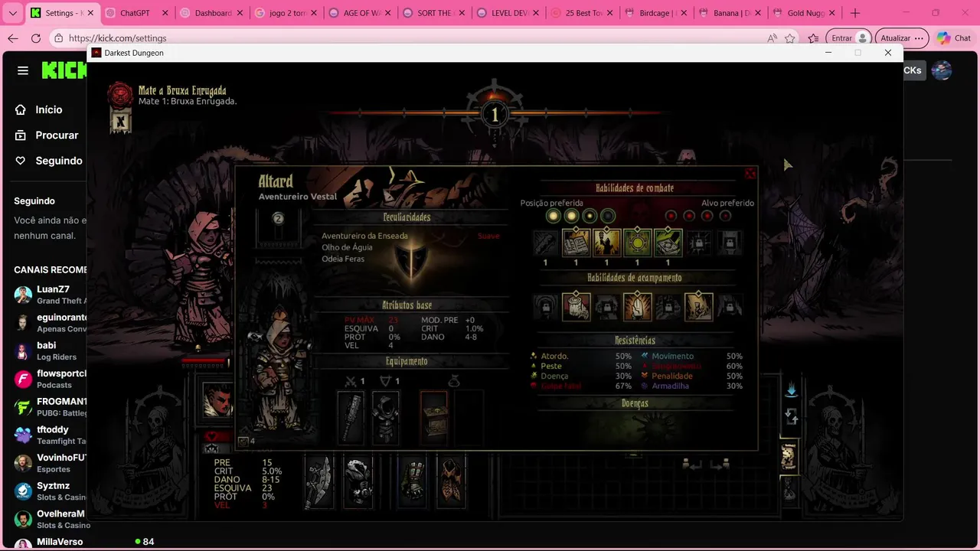Viewport: 980px width, 551px height.
Task: Go to Início in Kick sidebar
Action: pos(38,109)
